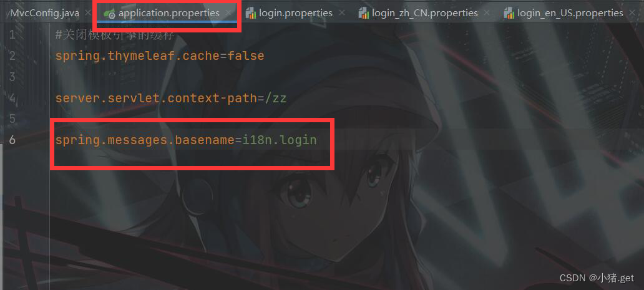Close the MvcConfig.java editor tab
The height and width of the screenshot is (290, 644).
pos(87,13)
